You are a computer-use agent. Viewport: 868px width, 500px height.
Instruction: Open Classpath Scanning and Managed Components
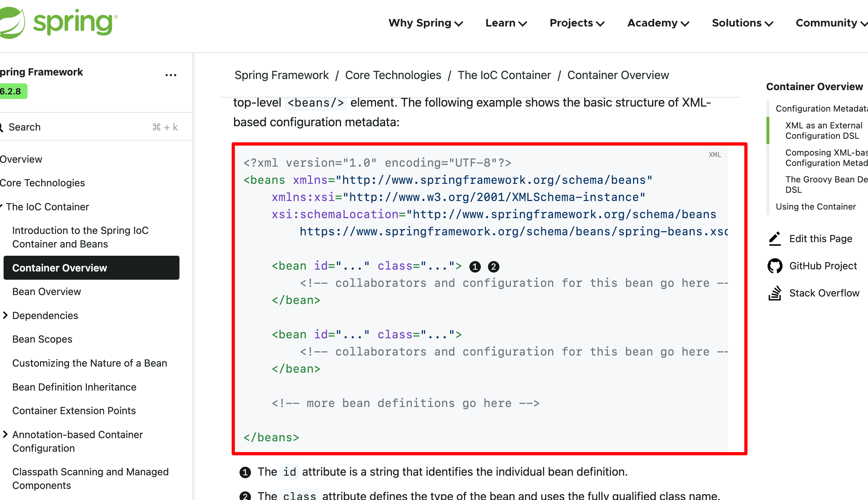[90, 479]
